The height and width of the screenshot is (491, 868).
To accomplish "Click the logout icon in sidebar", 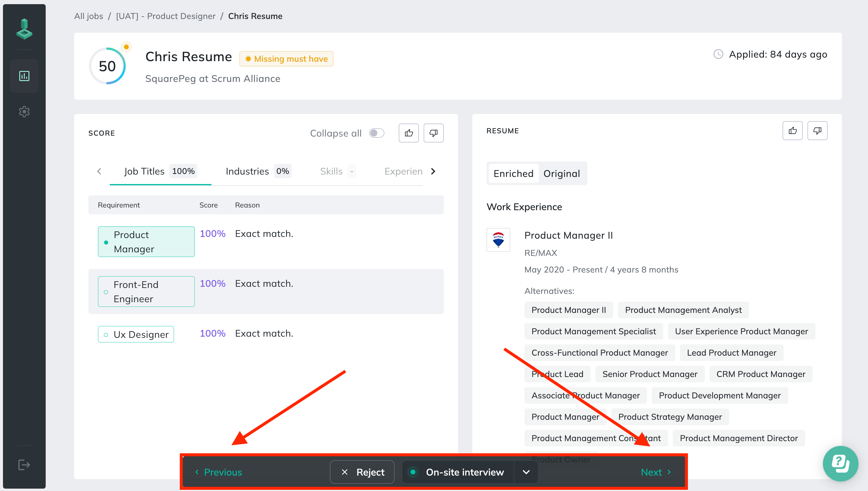I will click(24, 465).
